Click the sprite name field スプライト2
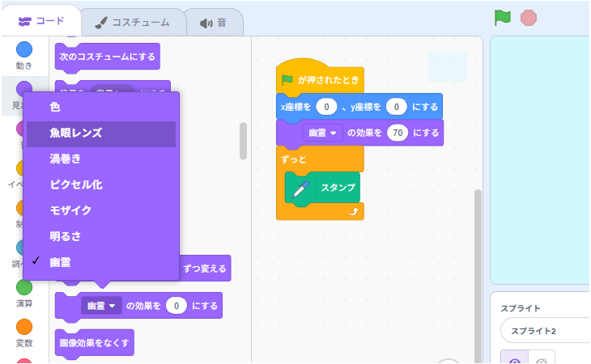Image resolution: width=591 pixels, height=364 pixels. click(545, 331)
